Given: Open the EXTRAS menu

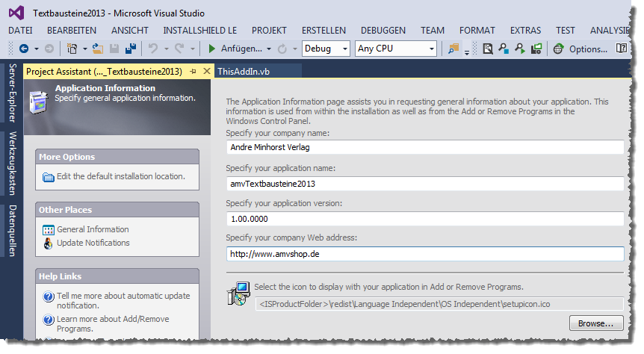Looking at the screenshot, I should [526, 31].
